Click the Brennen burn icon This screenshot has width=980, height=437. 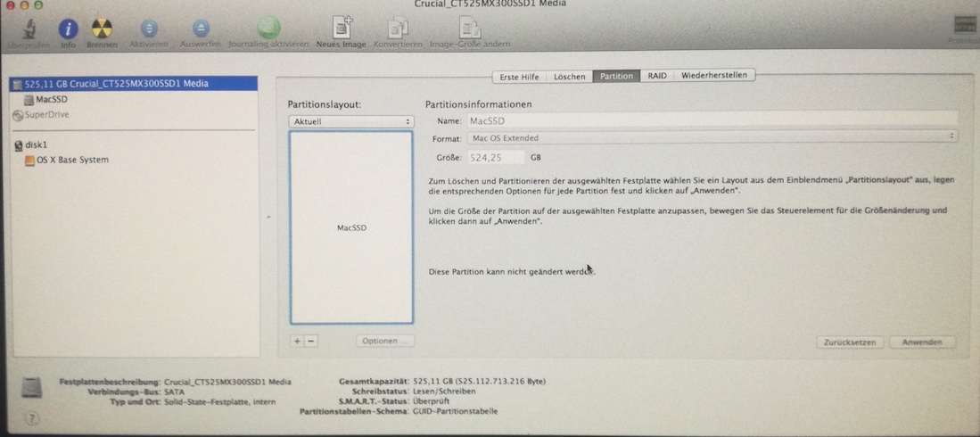[102, 29]
